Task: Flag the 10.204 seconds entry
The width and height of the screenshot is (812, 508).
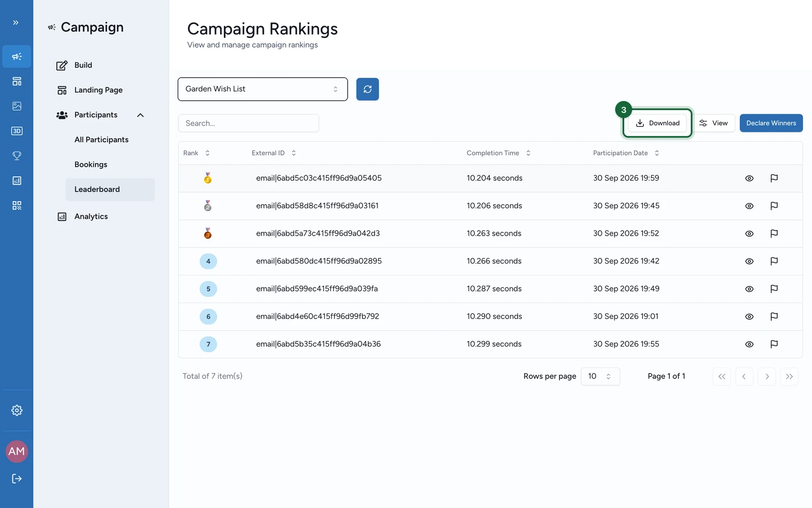Action: click(774, 178)
